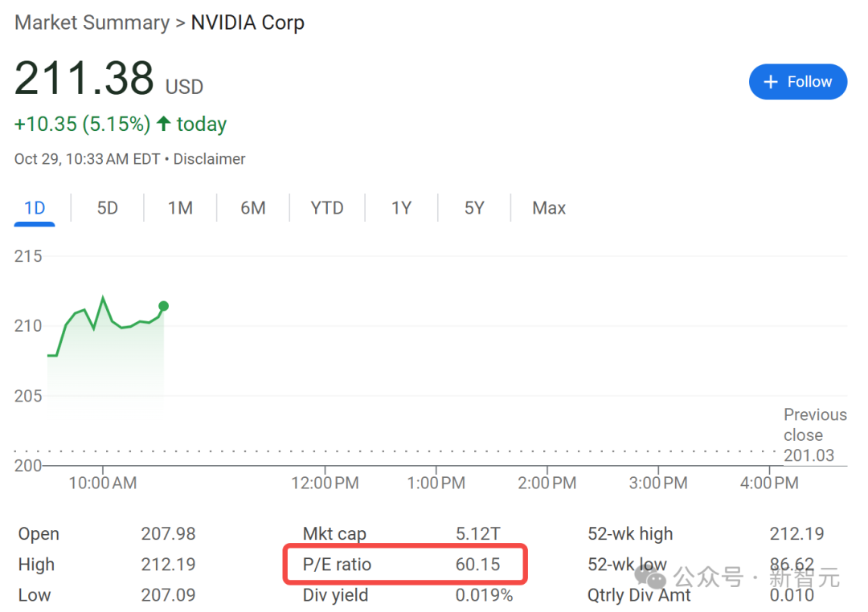Click the plus icon on Follow

point(771,82)
